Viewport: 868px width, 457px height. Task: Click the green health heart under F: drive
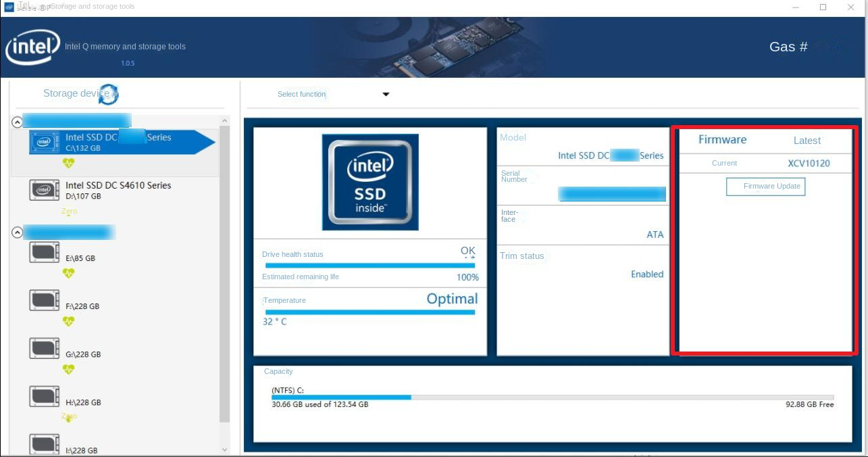pos(68,321)
